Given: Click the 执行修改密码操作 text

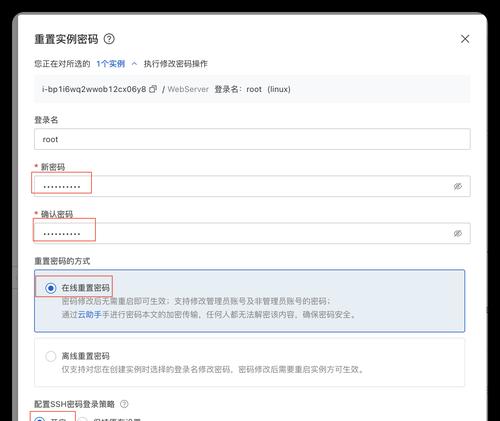Looking at the screenshot, I should [x=176, y=64].
